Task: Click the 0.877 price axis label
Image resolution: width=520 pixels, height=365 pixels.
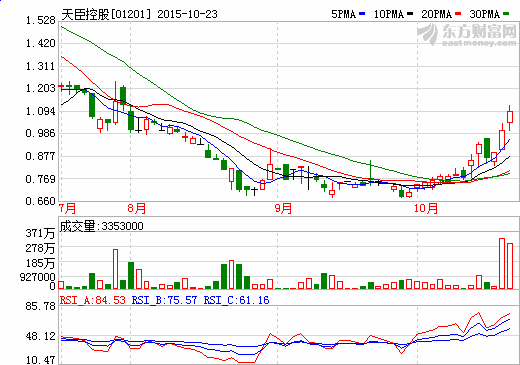Action: click(41, 156)
